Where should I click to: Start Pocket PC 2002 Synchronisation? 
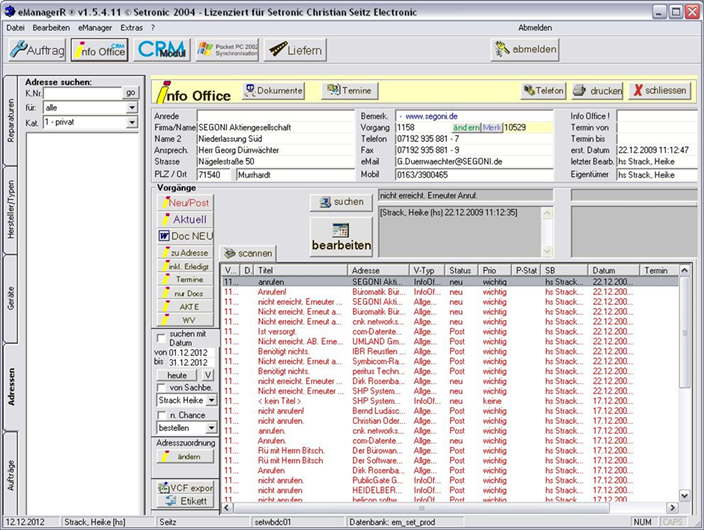[227, 49]
